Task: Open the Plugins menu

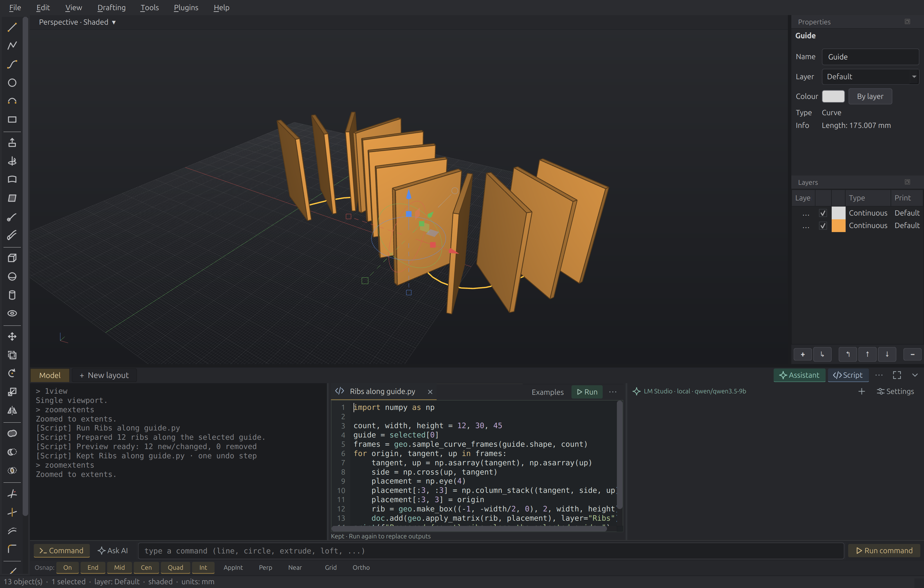Action: (x=186, y=8)
